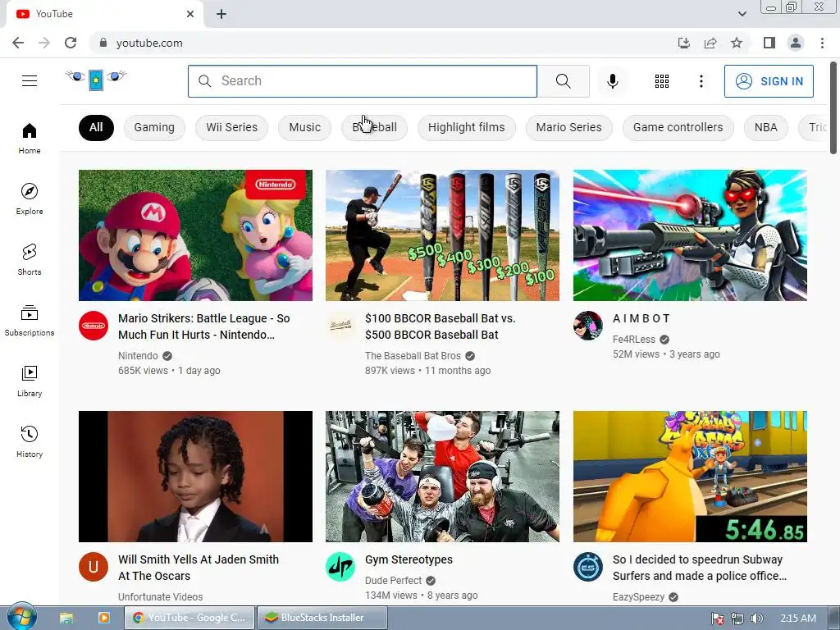
Task: Open Windows Start menu orb
Action: [21, 617]
